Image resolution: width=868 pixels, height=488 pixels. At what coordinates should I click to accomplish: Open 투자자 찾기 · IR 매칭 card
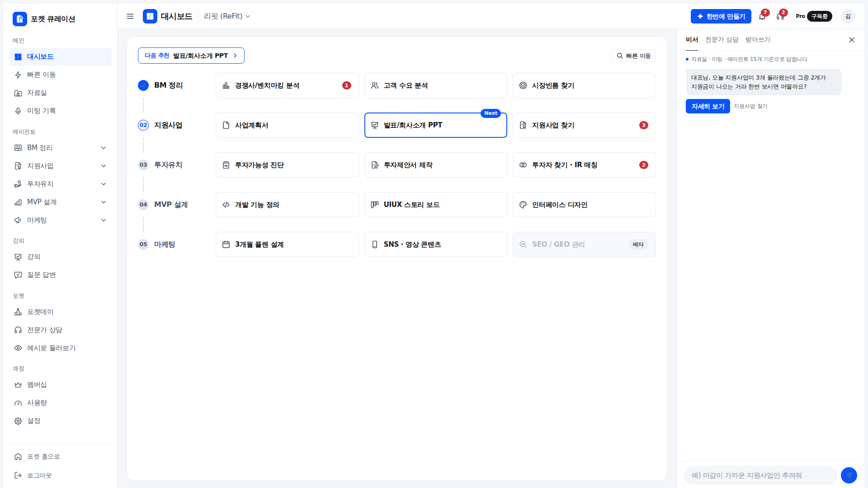coord(584,165)
